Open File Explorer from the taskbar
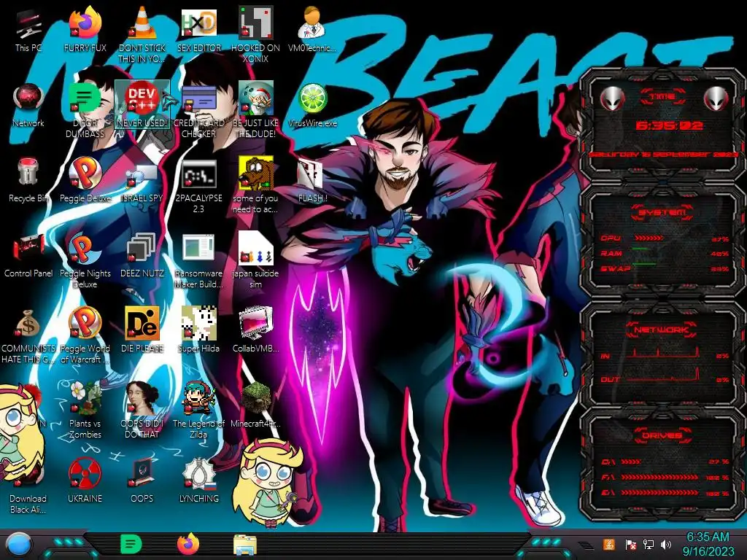Screen dimensions: 747x560 (245, 545)
